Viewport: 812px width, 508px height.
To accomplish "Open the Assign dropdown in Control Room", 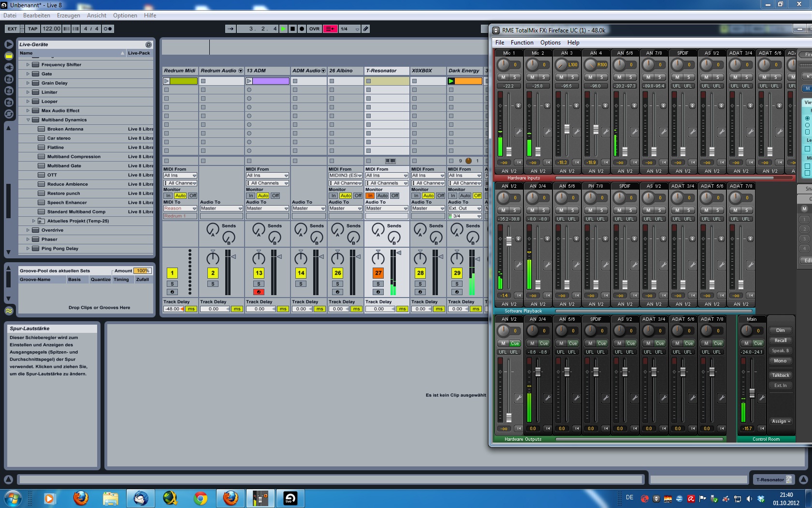I will 781,421.
